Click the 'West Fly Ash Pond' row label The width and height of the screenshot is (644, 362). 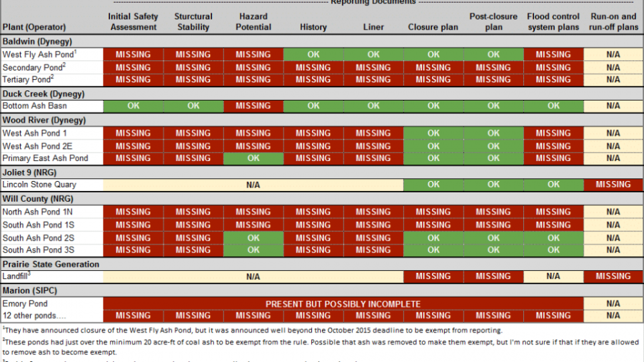[x=40, y=54]
